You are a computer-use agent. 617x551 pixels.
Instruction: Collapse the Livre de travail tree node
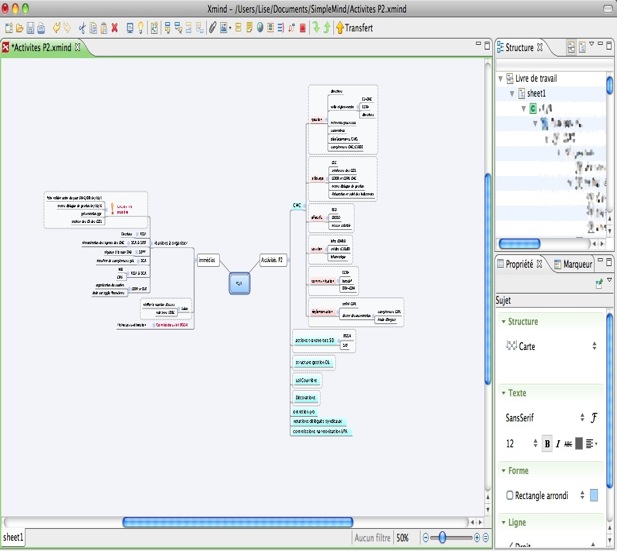[x=501, y=78]
